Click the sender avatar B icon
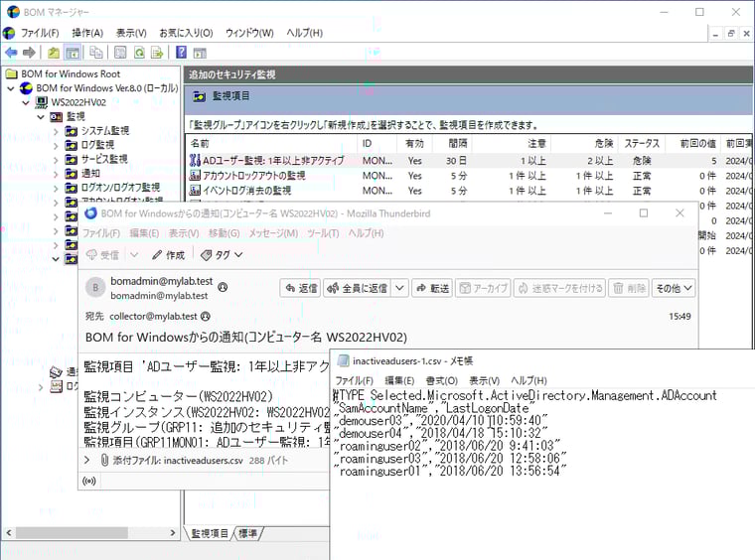Viewport: 755px width, 560px height. coord(95,288)
